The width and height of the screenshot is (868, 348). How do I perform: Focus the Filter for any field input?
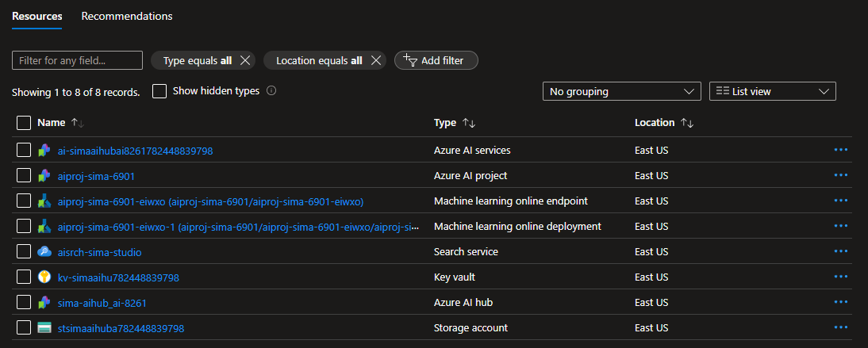point(77,60)
